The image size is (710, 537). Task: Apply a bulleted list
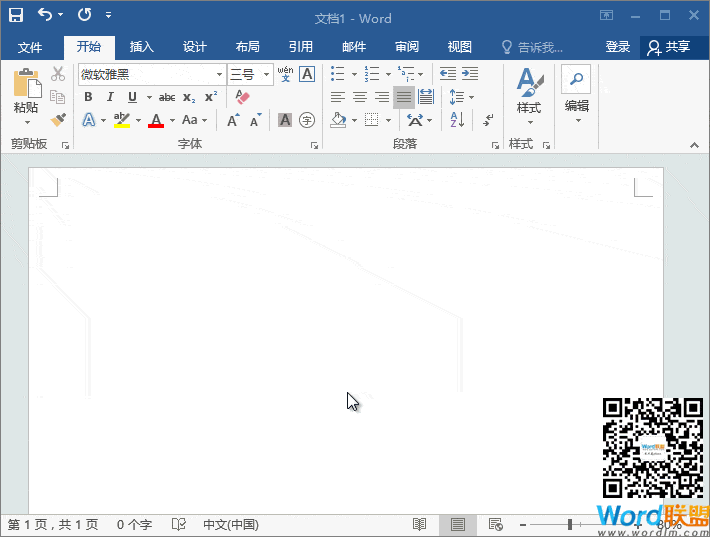(x=338, y=74)
